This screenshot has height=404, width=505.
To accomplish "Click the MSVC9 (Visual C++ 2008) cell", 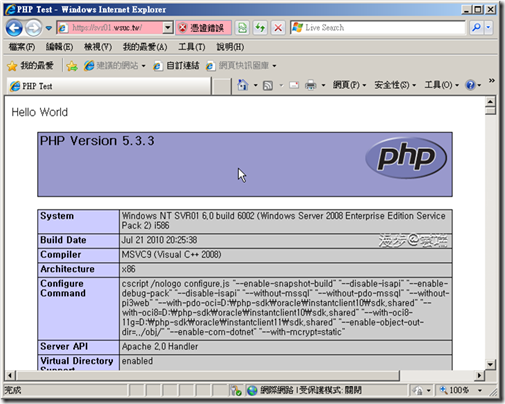I will click(285, 255).
